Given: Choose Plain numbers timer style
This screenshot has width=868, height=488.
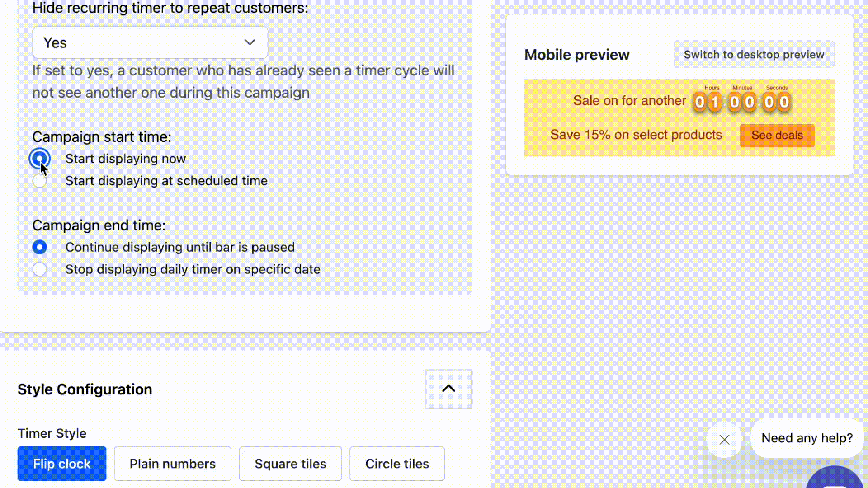Looking at the screenshot, I should pyautogui.click(x=172, y=464).
